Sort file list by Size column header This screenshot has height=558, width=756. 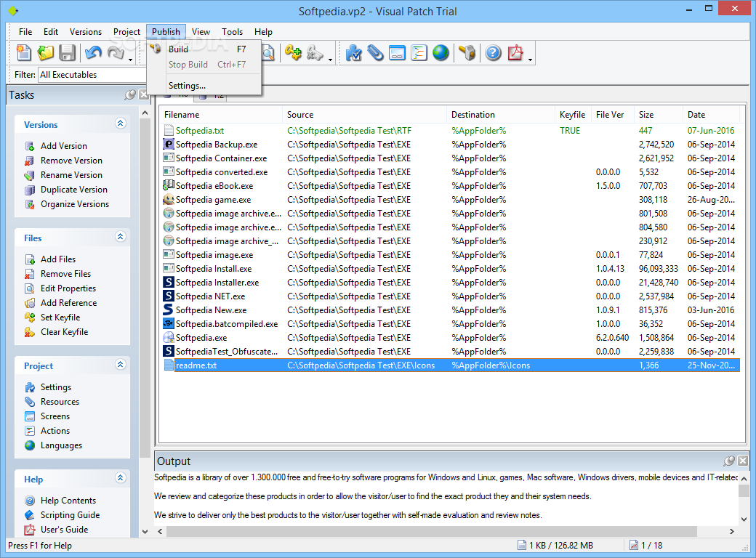coord(659,115)
